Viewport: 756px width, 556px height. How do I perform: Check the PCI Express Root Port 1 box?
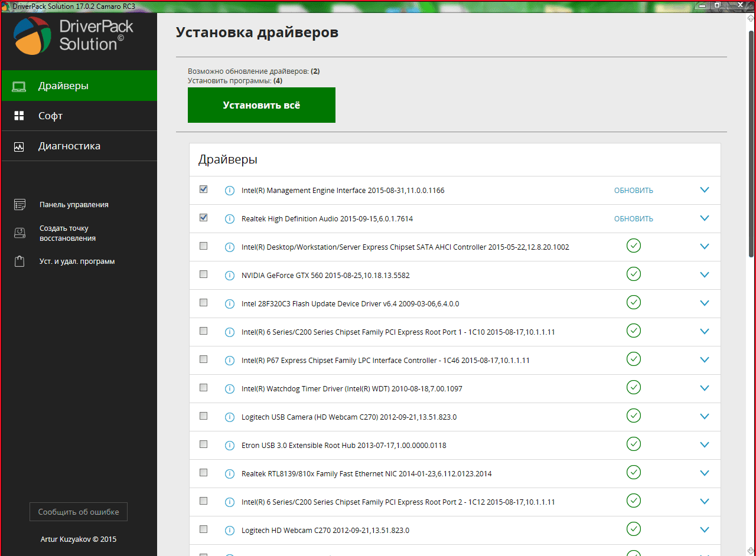[204, 331]
